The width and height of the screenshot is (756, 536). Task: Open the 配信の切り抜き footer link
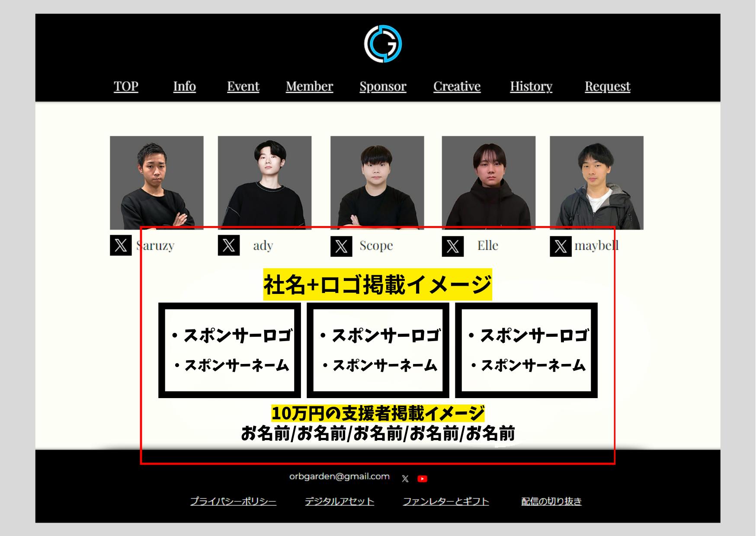(x=551, y=501)
